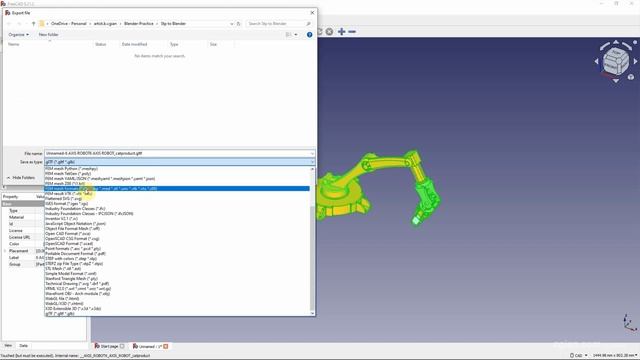640x360 pixels.
Task: Open the view options dropdown arrow
Action: click(x=296, y=35)
